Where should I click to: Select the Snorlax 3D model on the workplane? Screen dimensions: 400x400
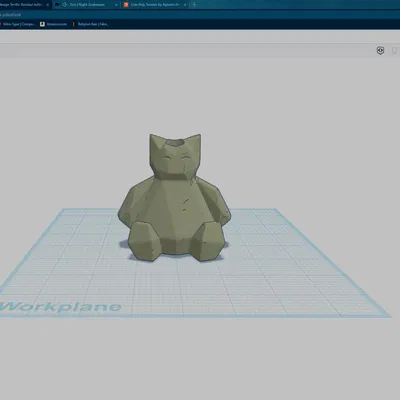(x=174, y=197)
